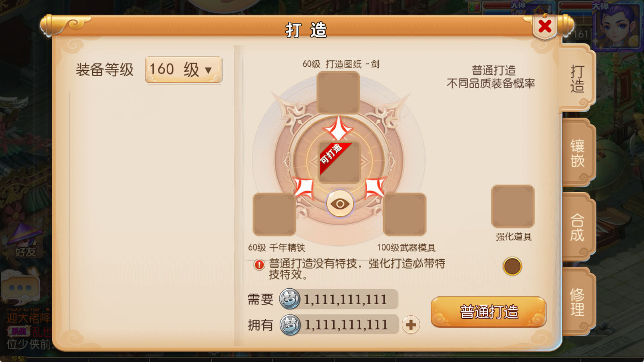Switch to the 镶嵌 tab
This screenshot has width=644, height=362.
coord(577,153)
